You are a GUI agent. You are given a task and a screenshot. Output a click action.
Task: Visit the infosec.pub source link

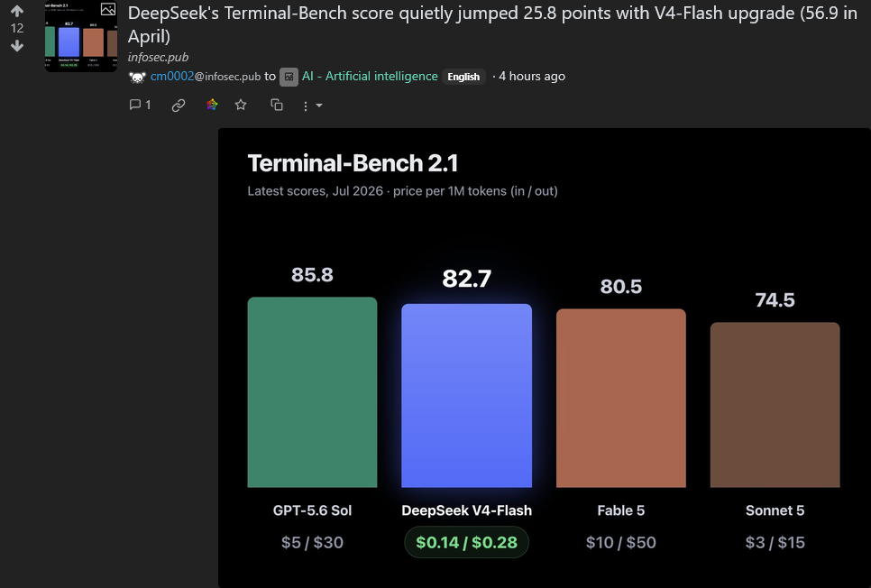coord(158,57)
